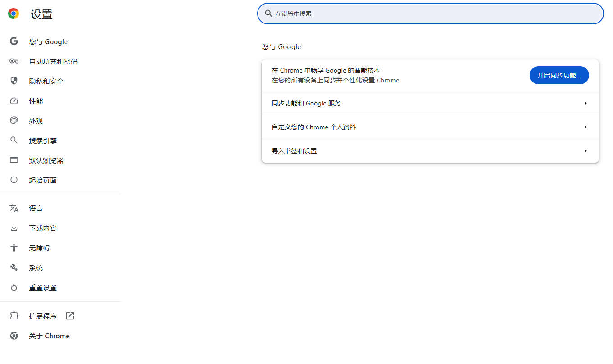The height and width of the screenshot is (364, 613).
Task: Click the 开启同步功能... button
Action: coord(559,75)
